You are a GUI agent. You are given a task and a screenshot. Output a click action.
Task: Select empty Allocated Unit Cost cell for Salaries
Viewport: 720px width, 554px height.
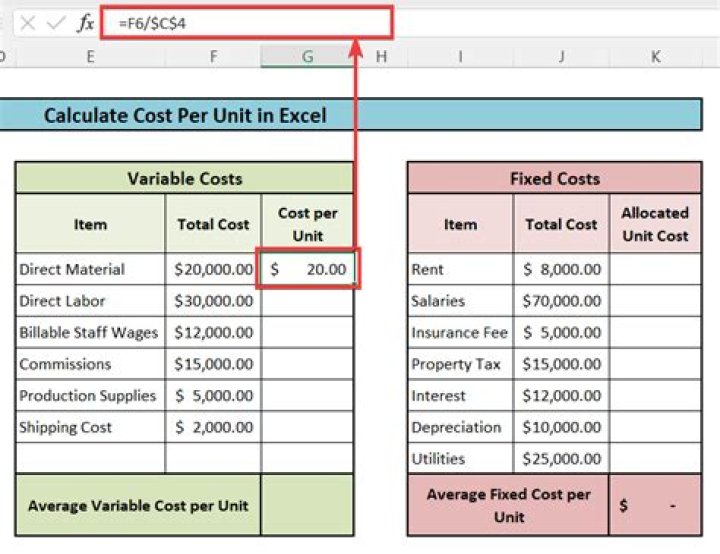[656, 301]
